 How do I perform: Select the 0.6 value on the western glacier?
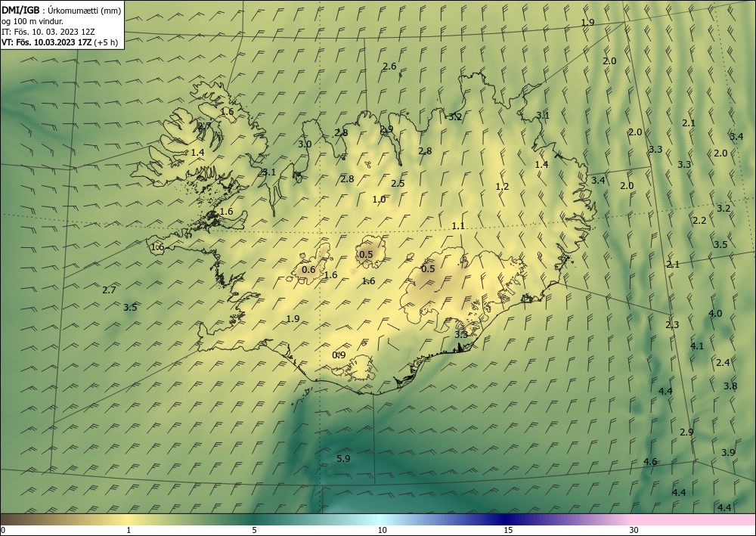[x=308, y=269]
